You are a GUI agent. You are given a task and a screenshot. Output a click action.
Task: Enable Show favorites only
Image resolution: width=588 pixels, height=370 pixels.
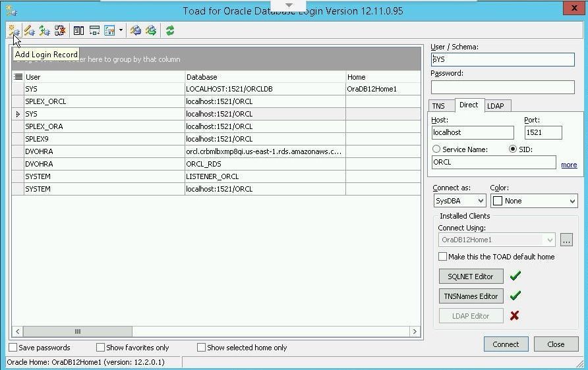click(100, 347)
